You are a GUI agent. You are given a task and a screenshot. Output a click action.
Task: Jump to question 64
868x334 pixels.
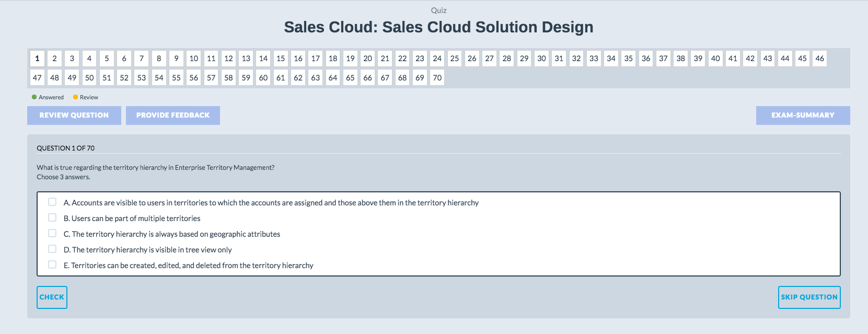[x=333, y=78]
